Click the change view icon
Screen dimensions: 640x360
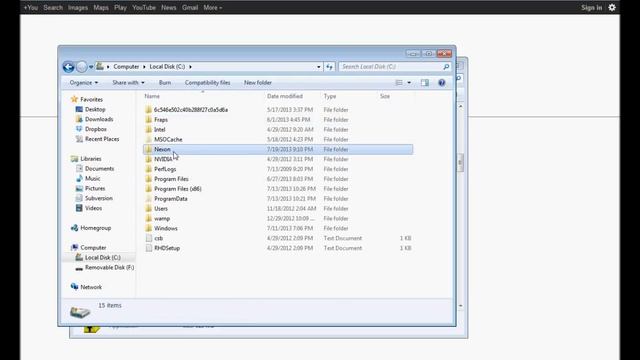pyautogui.click(x=399, y=82)
